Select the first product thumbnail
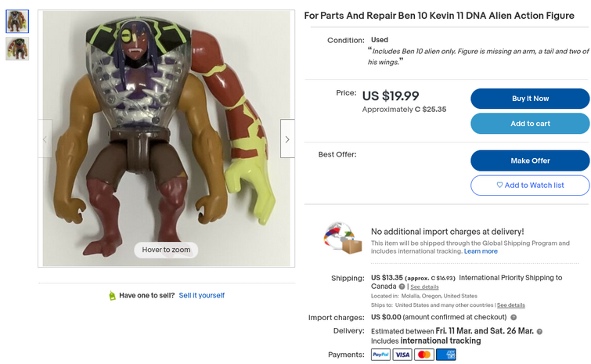591x364 pixels. pyautogui.click(x=17, y=21)
